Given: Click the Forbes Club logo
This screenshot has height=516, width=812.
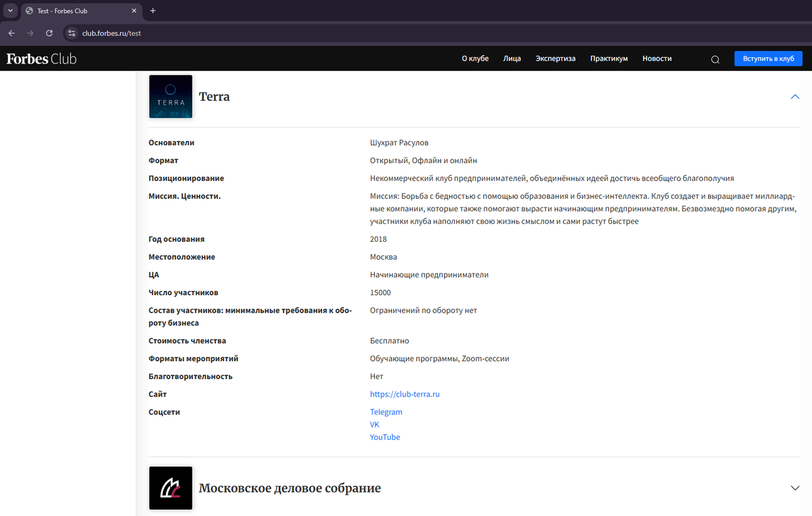Looking at the screenshot, I should point(41,58).
